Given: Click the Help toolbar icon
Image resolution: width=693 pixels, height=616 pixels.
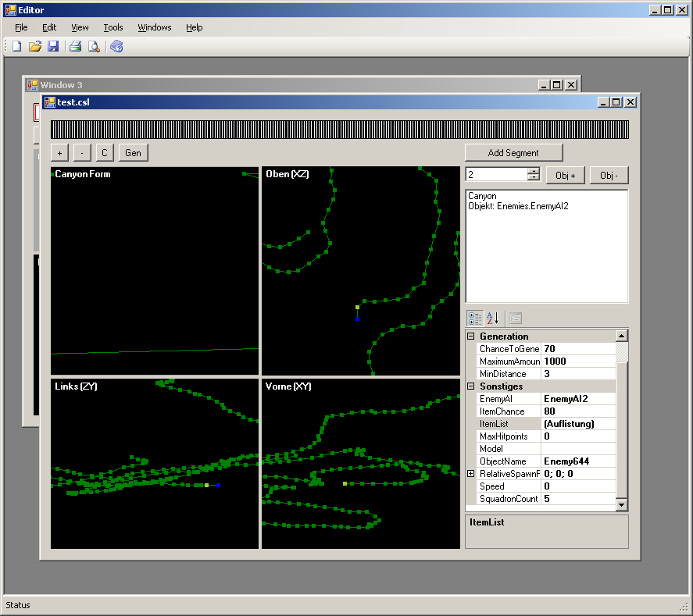Looking at the screenshot, I should [116, 46].
